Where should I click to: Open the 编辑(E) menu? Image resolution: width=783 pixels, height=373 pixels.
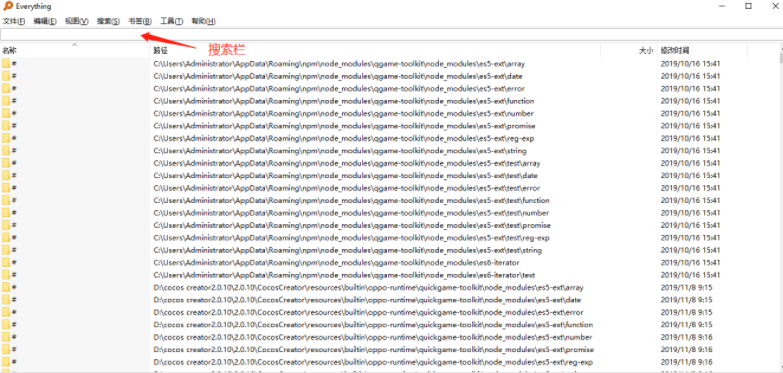click(x=45, y=21)
